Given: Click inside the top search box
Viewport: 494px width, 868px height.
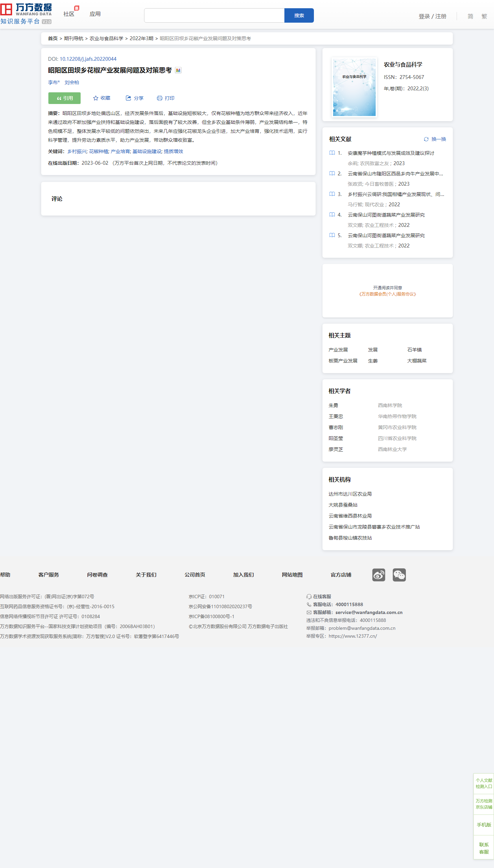Looking at the screenshot, I should (x=214, y=15).
